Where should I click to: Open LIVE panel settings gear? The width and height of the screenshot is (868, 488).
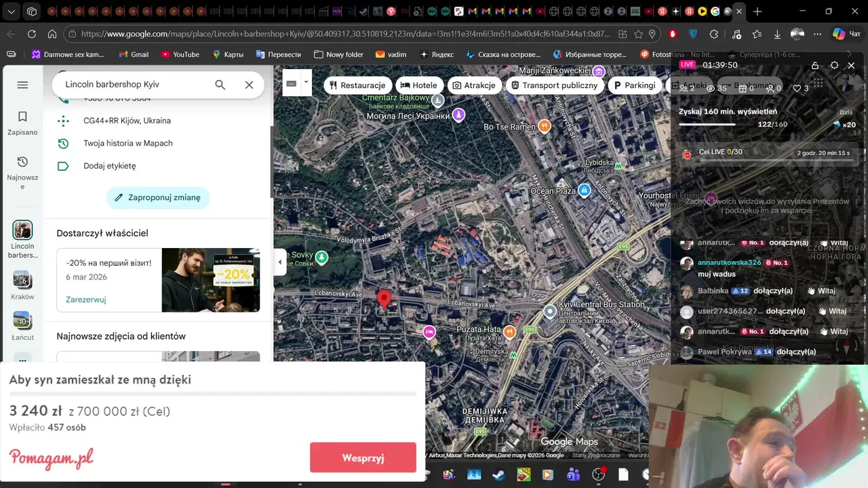pos(834,65)
